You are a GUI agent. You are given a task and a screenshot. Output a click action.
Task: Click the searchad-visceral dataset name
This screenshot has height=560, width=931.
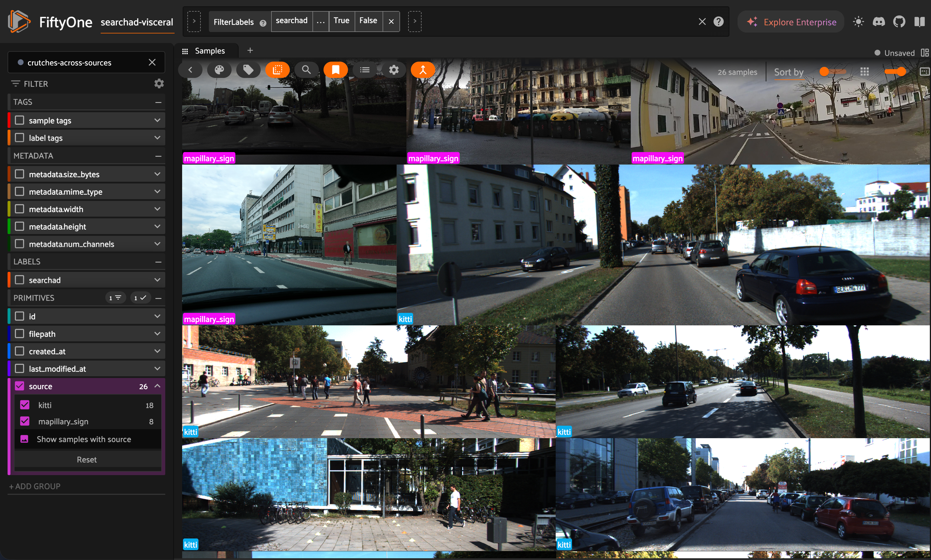tap(137, 22)
